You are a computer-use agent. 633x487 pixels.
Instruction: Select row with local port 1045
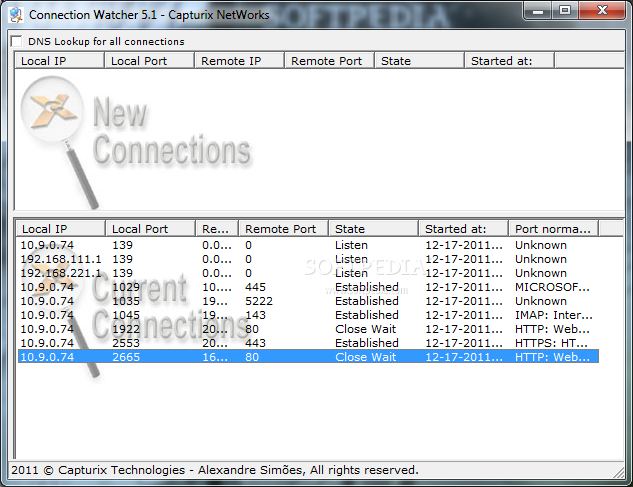click(x=308, y=315)
